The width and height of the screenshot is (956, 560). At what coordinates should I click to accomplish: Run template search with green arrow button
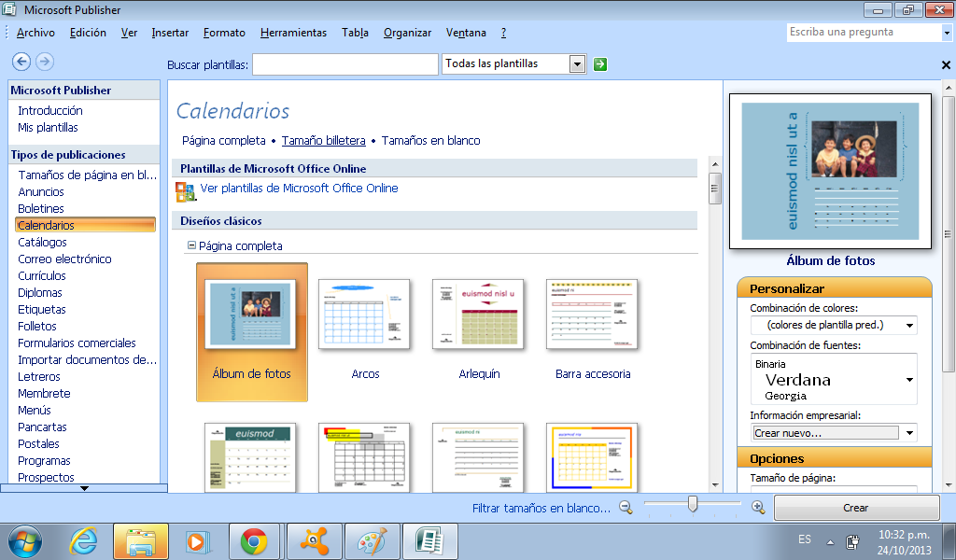[600, 64]
